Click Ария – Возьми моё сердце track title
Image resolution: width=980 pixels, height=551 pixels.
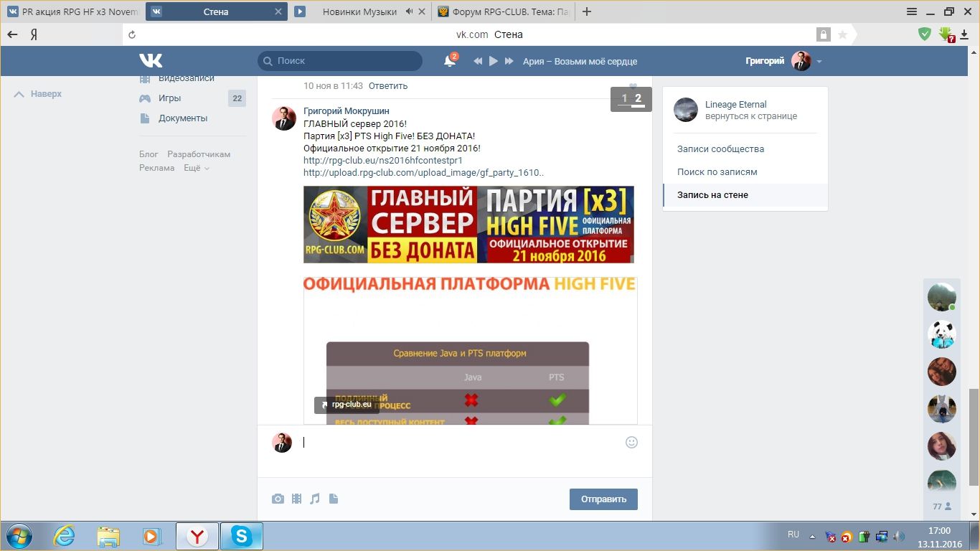[580, 62]
